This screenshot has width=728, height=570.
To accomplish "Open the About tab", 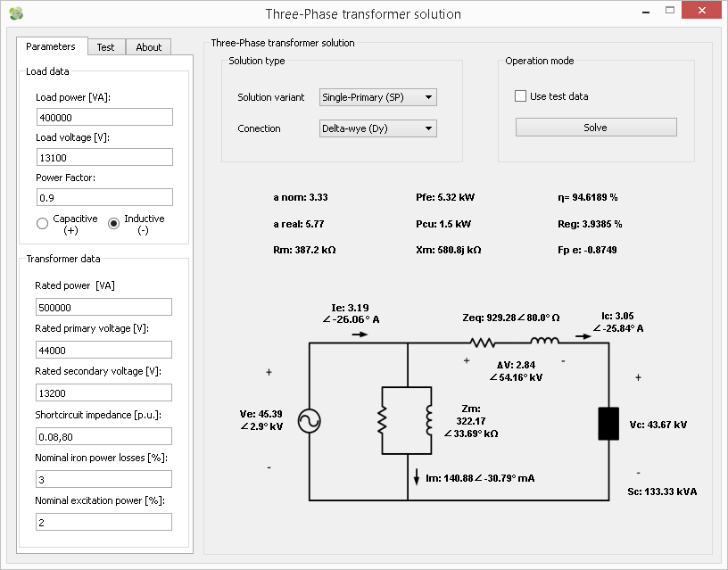I will pos(149,47).
